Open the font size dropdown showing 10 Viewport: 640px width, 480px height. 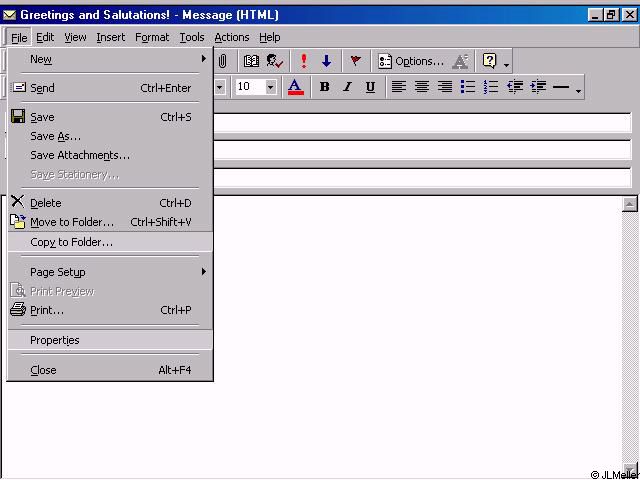[x=270, y=87]
